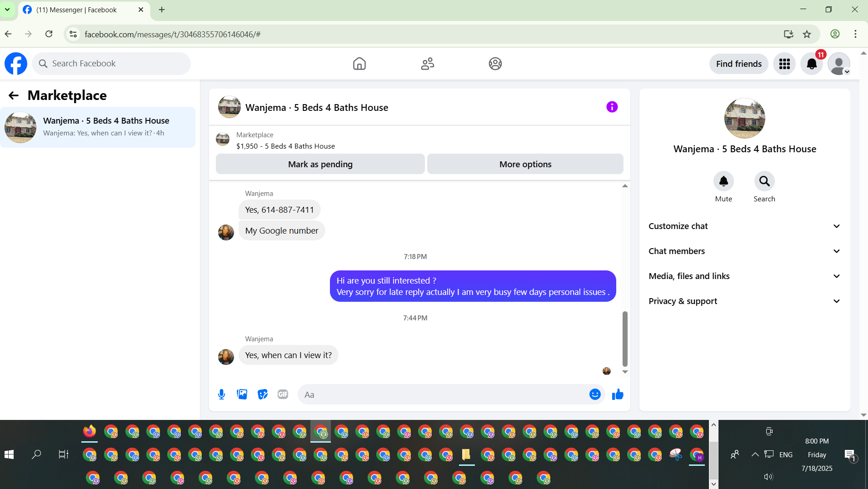
Task: Open Chrome profile icon in toolbar
Action: point(835,34)
